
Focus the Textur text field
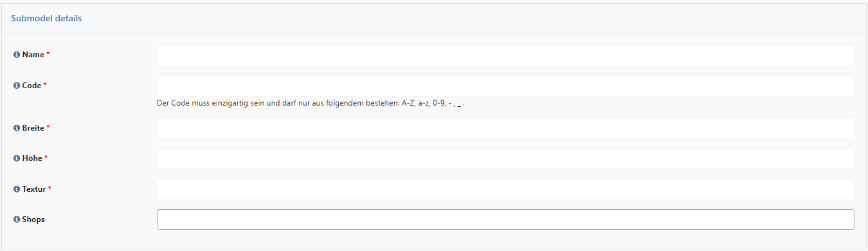coord(505,189)
